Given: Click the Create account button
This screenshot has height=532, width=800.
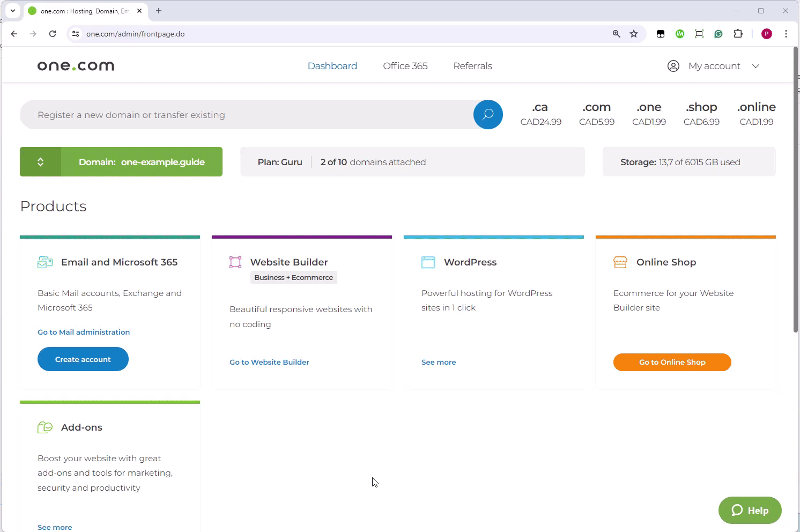Looking at the screenshot, I should (x=83, y=359).
